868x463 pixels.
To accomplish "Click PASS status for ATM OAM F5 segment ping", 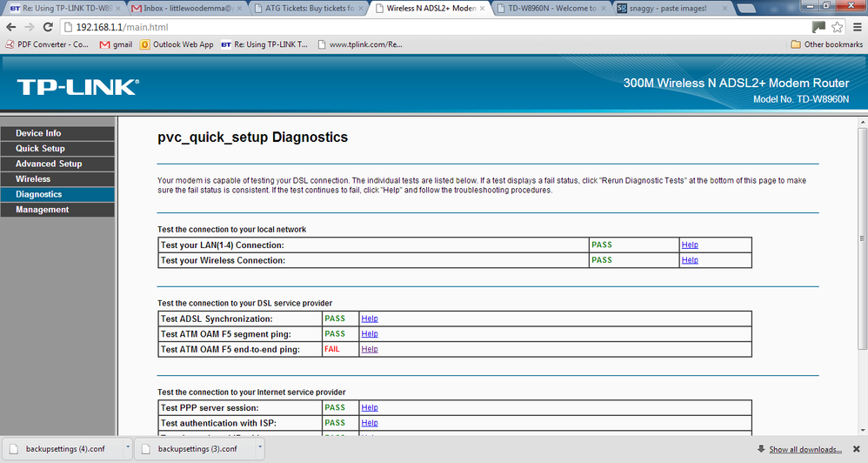I will (335, 334).
